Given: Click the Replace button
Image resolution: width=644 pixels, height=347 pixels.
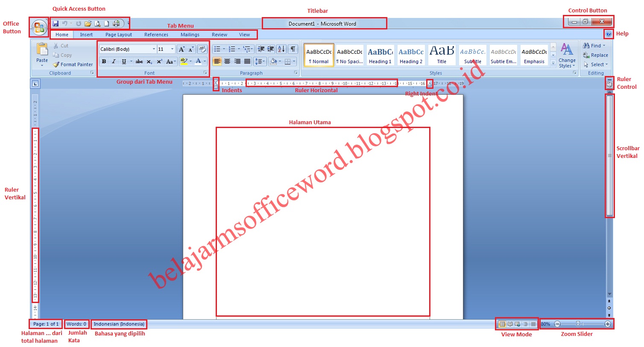Looking at the screenshot, I should pos(595,55).
